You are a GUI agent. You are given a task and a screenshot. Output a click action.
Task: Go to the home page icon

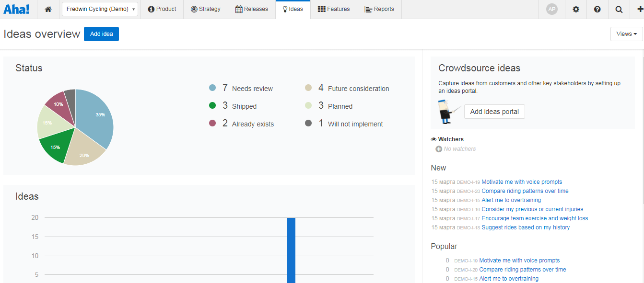point(48,9)
